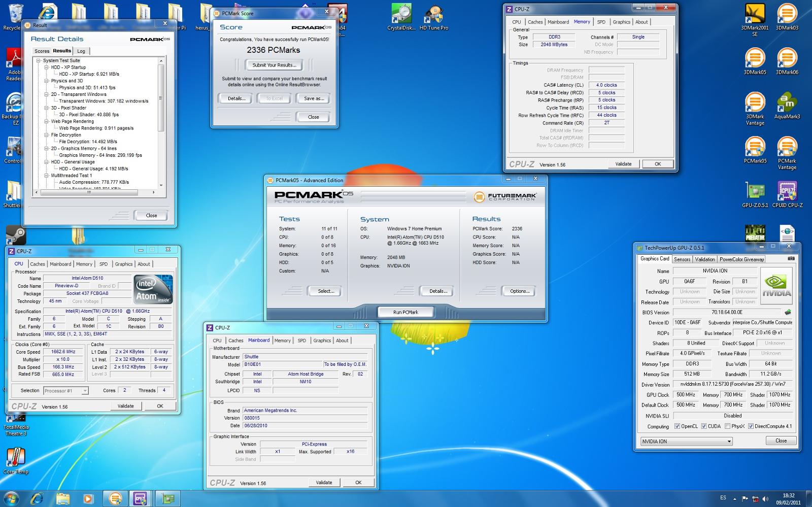Open Steam desktop icon
The width and height of the screenshot is (812, 507).
tap(16, 235)
